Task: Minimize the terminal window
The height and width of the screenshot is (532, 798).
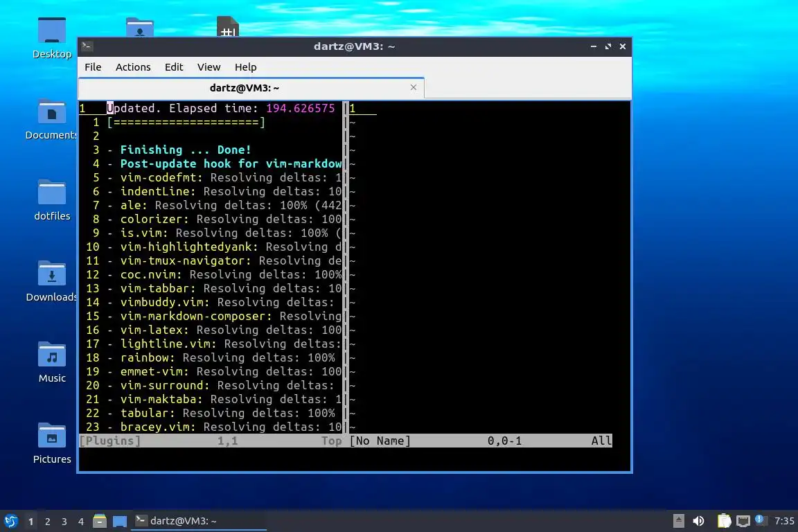Action: (x=594, y=46)
